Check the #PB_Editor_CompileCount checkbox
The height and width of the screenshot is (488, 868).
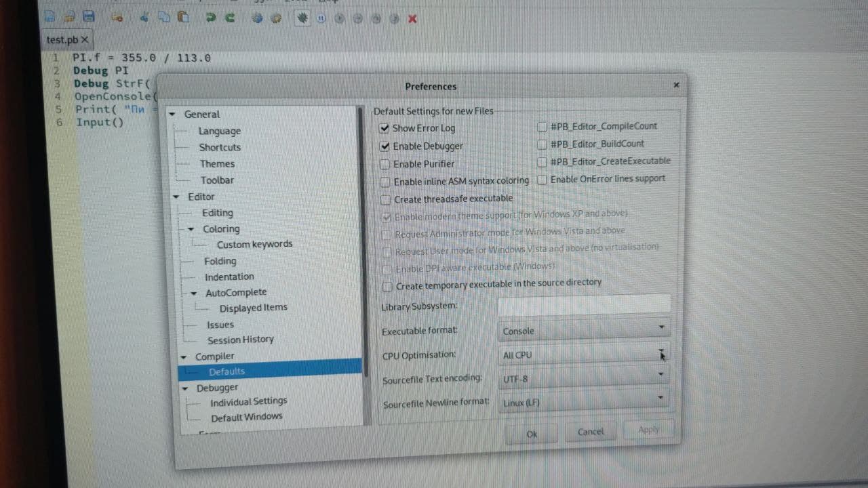pyautogui.click(x=542, y=127)
